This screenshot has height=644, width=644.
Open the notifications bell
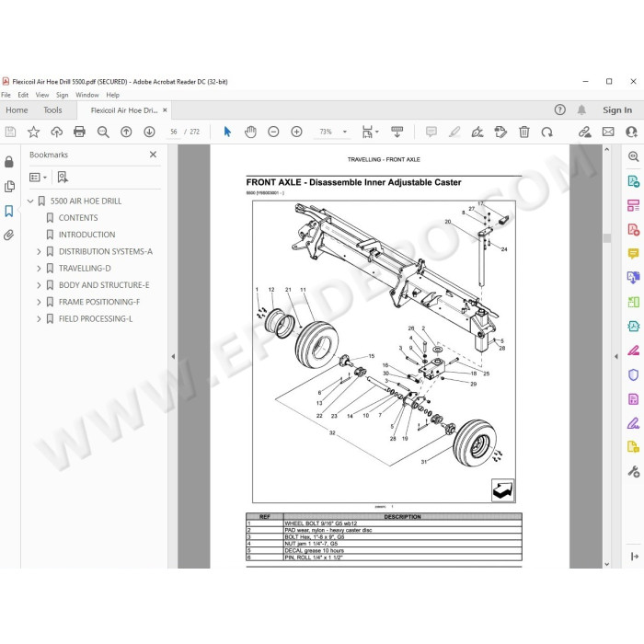pyautogui.click(x=581, y=109)
